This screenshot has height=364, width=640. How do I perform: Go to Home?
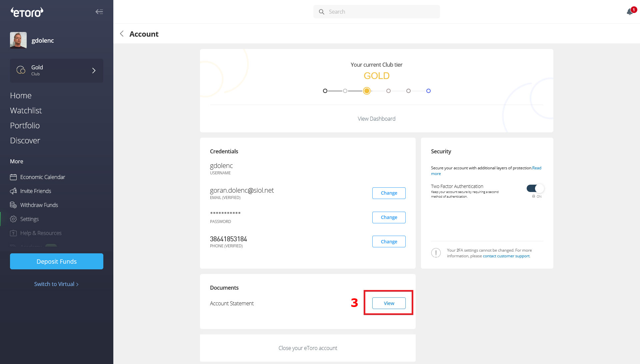(x=21, y=96)
